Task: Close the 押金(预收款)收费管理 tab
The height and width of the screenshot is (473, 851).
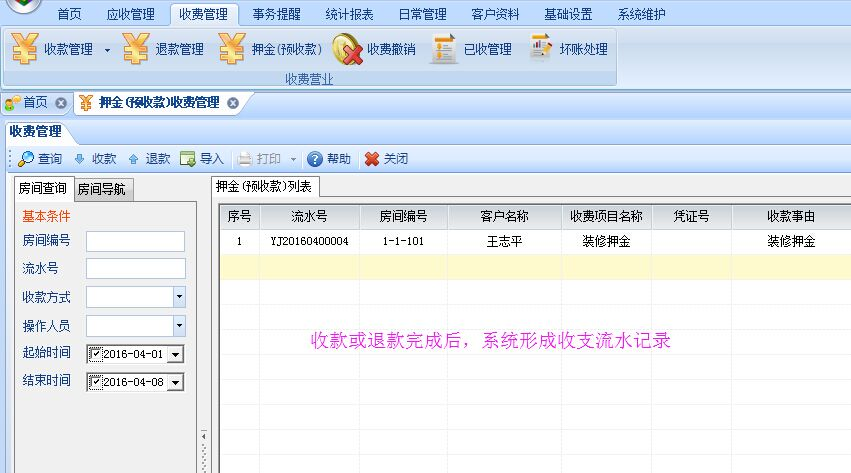Action: pos(233,103)
